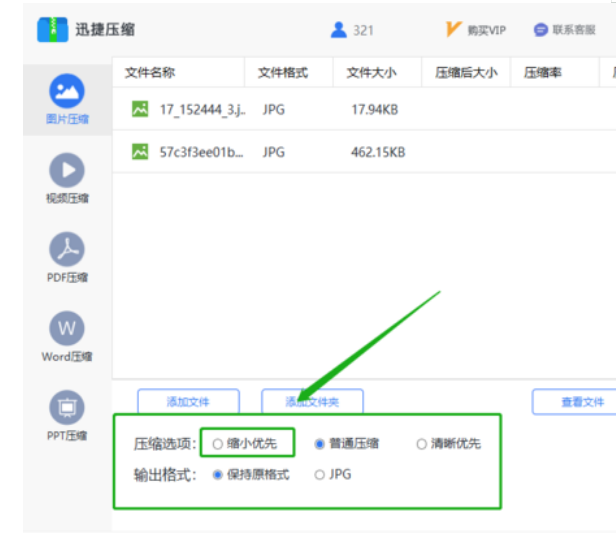
Task: Click the PPT压缩 sidebar label
Action: [67, 435]
